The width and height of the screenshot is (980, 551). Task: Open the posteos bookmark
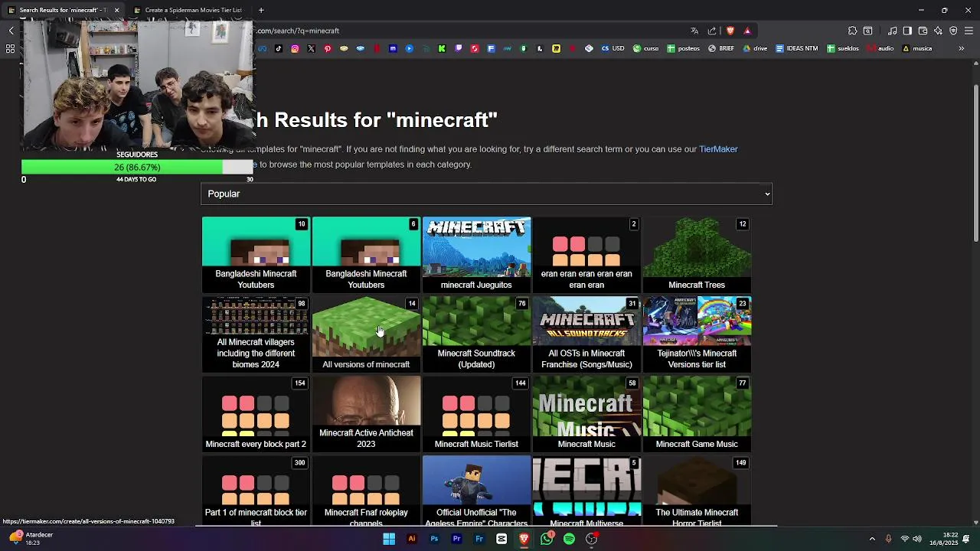point(683,48)
